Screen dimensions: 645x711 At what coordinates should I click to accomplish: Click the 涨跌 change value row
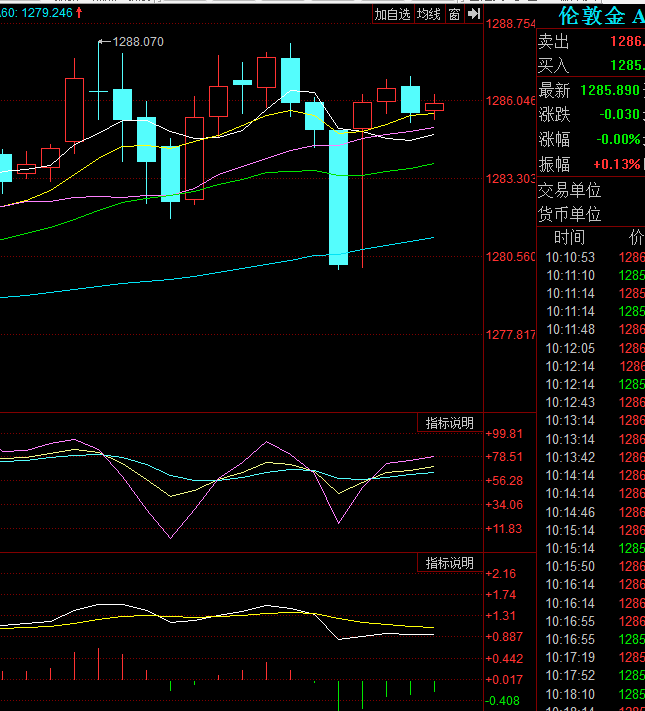tap(591, 114)
